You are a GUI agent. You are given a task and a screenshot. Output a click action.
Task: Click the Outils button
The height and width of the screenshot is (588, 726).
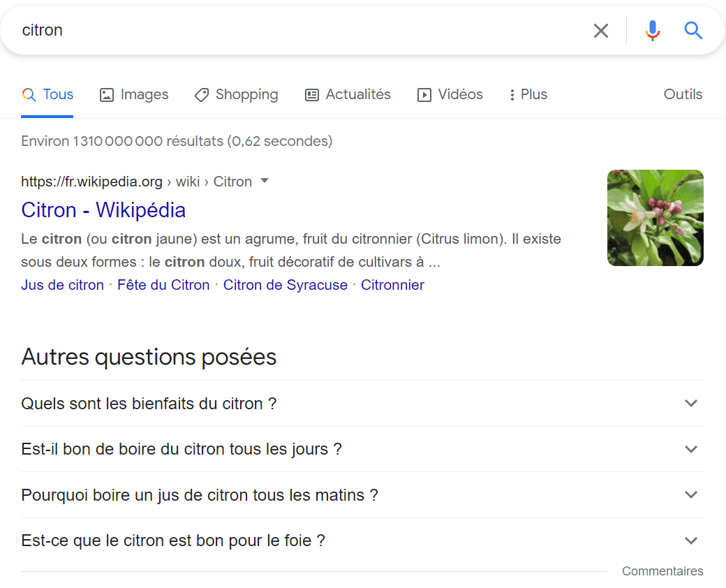(683, 94)
